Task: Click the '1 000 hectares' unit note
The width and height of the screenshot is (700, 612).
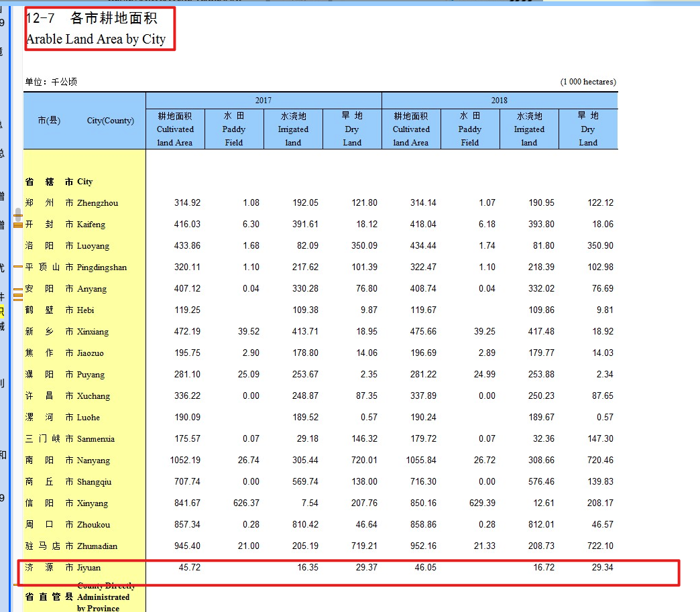Action: (588, 82)
